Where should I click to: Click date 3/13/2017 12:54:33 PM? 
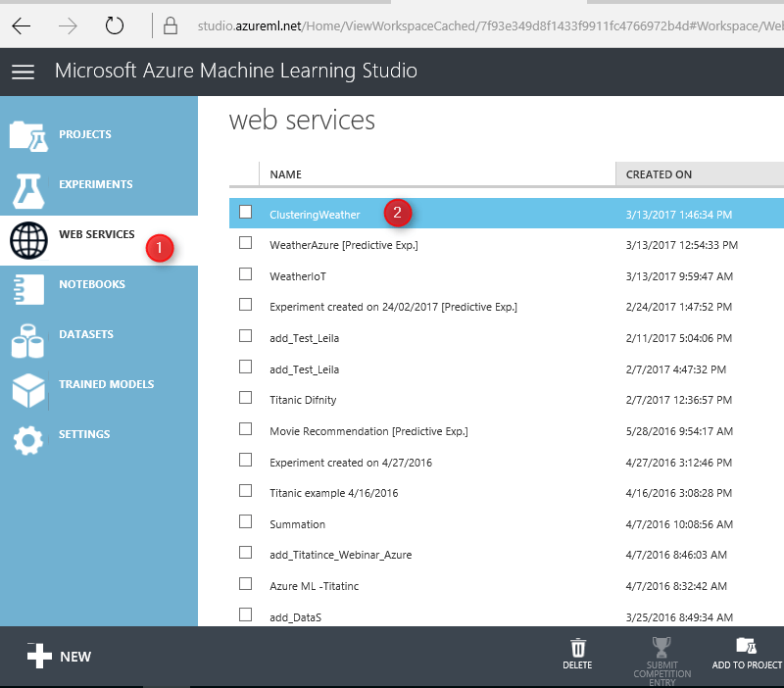682,245
